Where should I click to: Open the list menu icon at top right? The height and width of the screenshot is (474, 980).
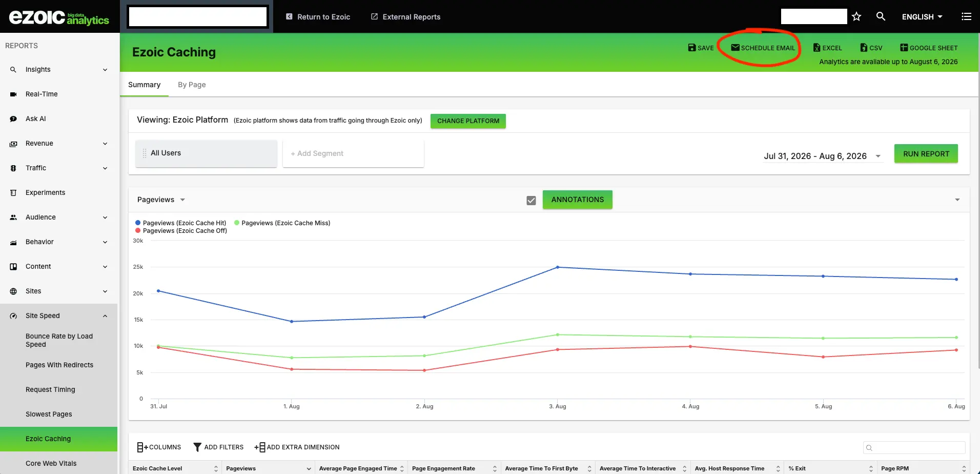(x=966, y=16)
